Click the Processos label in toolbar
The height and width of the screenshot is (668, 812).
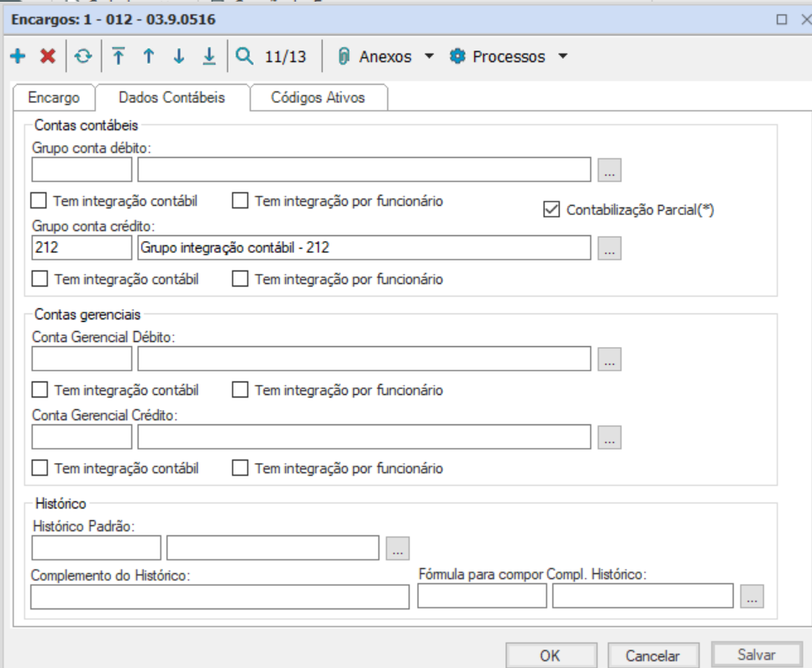point(509,56)
